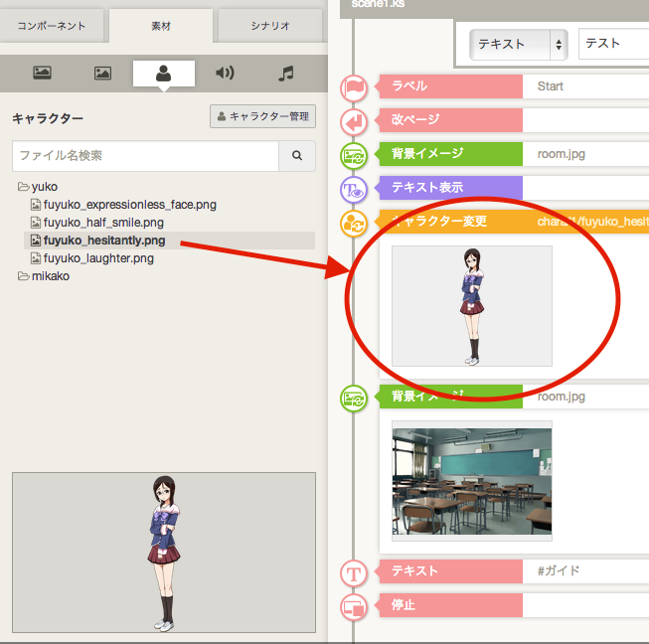Click the 停止 stop icon on timeline
649x644 pixels.
[354, 606]
